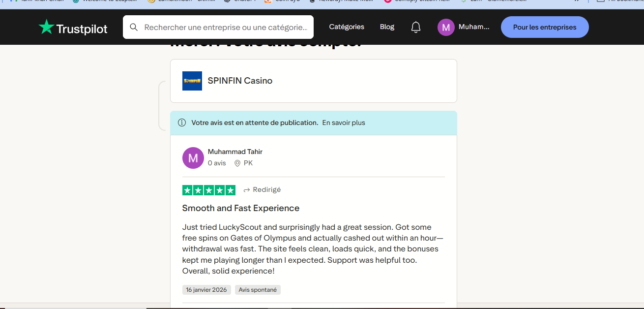Click the 0 avis count
Viewport: 644px width, 309px height.
pos(217,163)
